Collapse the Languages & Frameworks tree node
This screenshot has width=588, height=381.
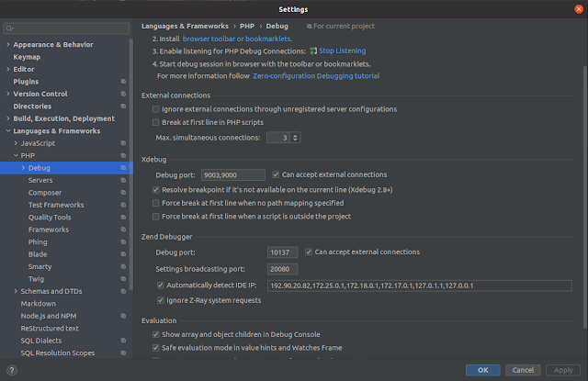(8, 131)
